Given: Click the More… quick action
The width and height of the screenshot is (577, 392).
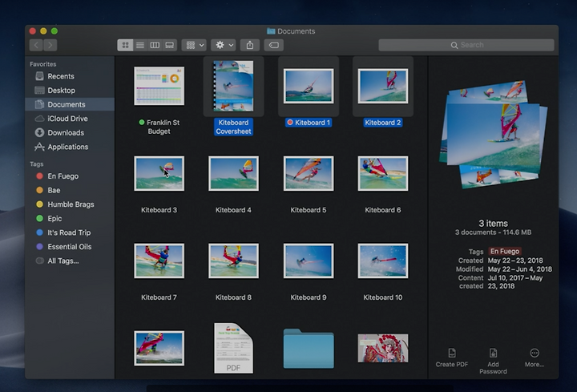Looking at the screenshot, I should click(535, 358).
